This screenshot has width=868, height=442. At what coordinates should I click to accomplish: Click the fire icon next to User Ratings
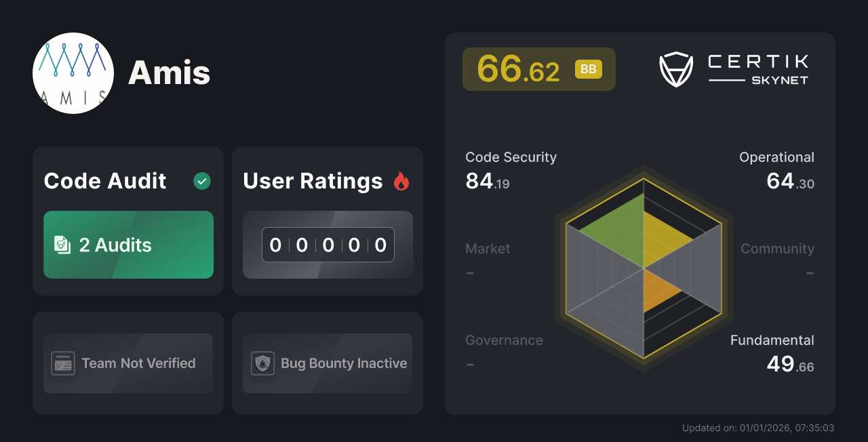[401, 181]
